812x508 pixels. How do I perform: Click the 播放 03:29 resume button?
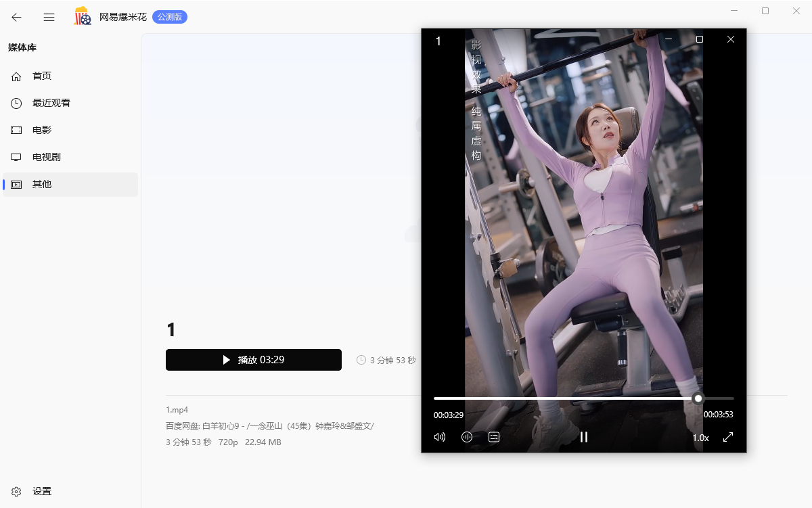(253, 360)
